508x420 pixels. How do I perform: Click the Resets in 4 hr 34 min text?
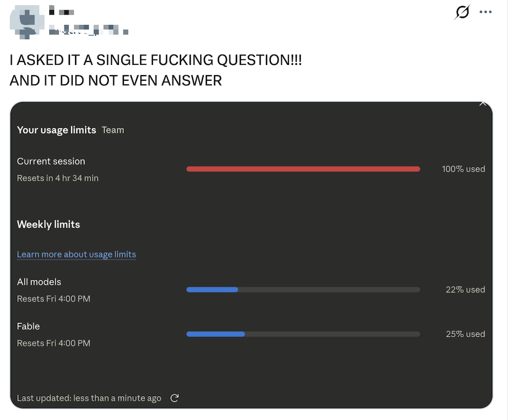pos(58,178)
